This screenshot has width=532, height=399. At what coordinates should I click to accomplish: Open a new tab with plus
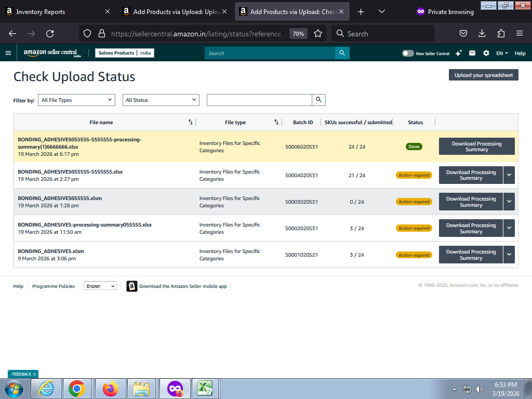pos(361,12)
